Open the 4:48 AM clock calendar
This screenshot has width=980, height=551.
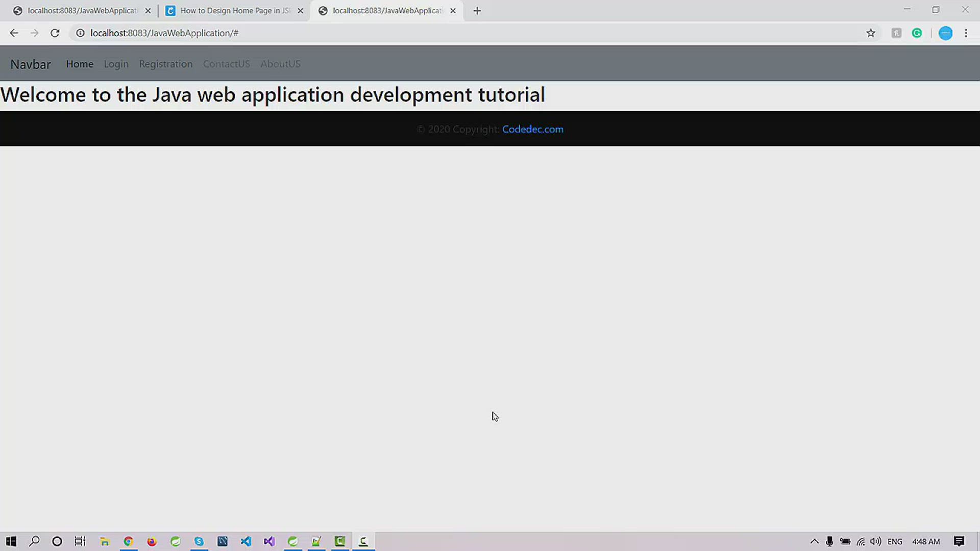click(x=926, y=541)
